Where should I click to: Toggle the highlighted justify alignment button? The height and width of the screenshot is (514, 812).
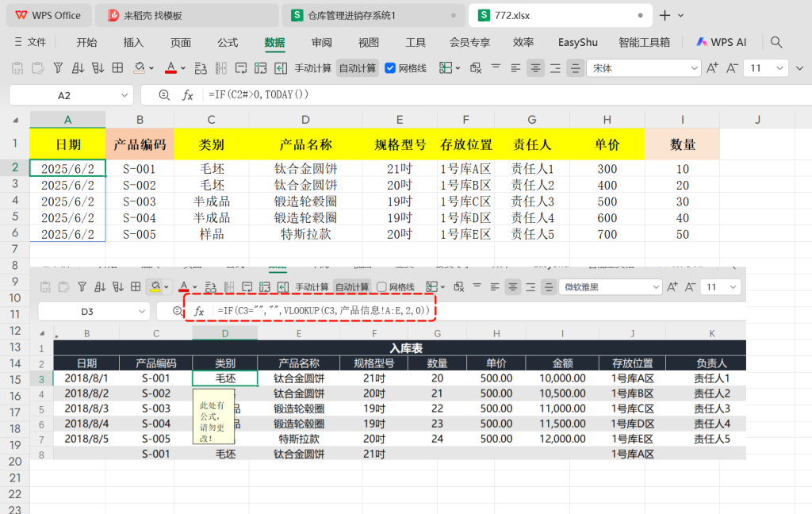click(x=575, y=68)
